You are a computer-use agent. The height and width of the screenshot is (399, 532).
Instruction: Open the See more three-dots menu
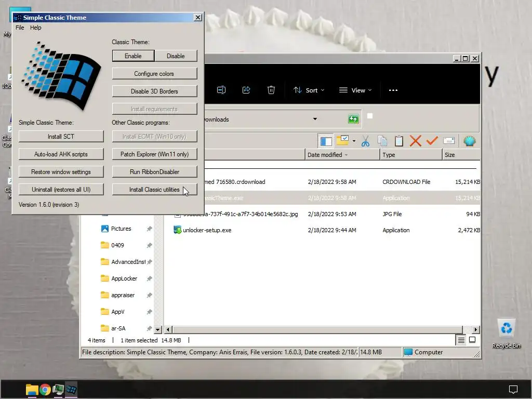393,90
